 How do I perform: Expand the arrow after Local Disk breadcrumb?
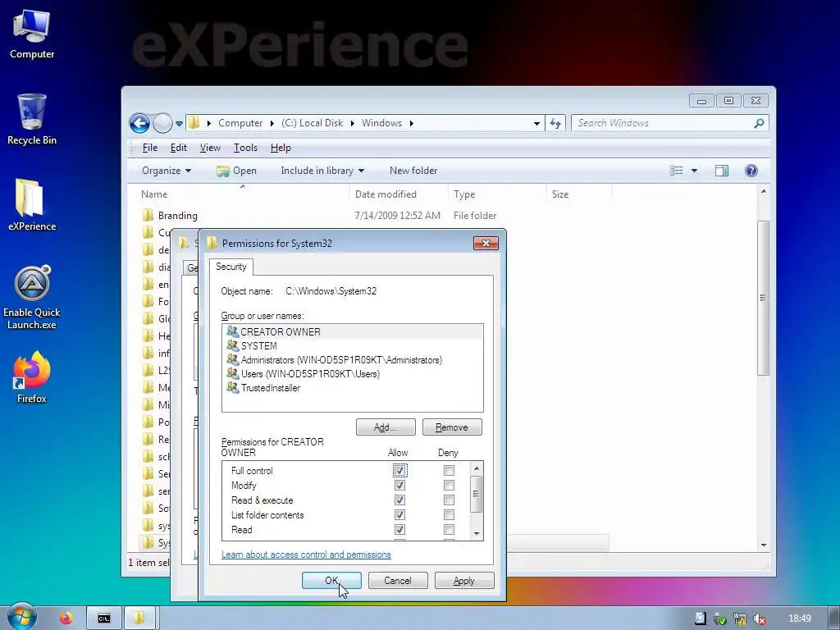353,123
